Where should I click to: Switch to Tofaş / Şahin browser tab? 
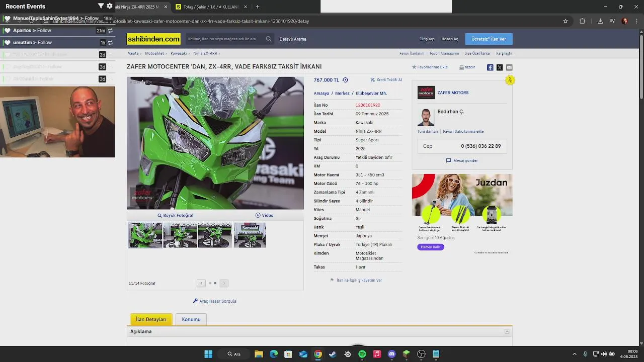tap(211, 7)
